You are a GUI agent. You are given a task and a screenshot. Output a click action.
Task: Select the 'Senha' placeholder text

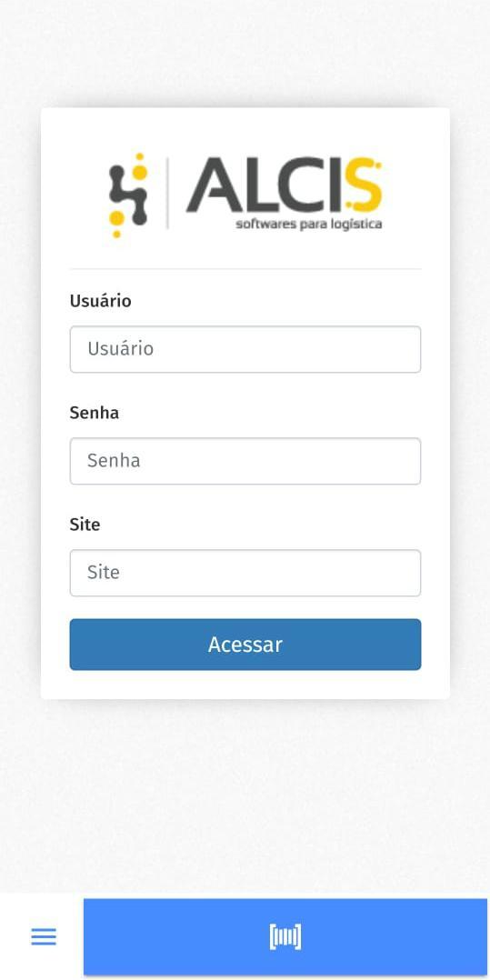click(114, 461)
